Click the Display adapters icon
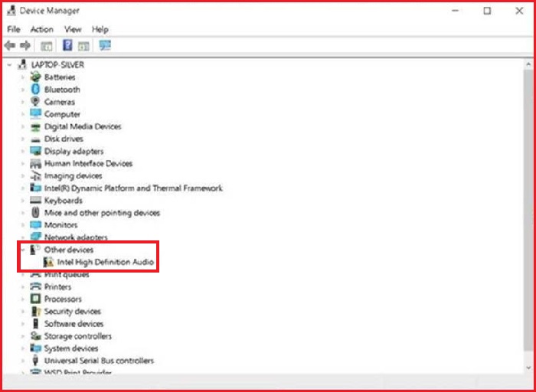536x392 pixels. 35,151
